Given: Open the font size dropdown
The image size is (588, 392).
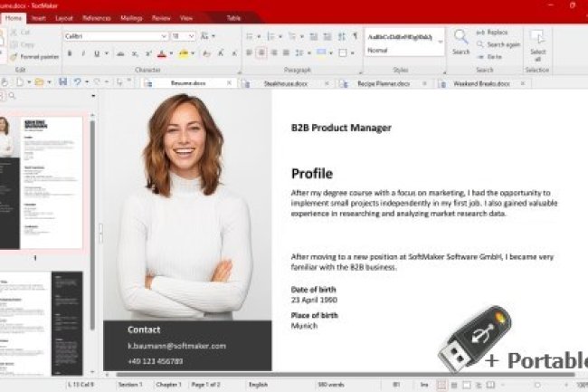Looking at the screenshot, I should tap(191, 36).
